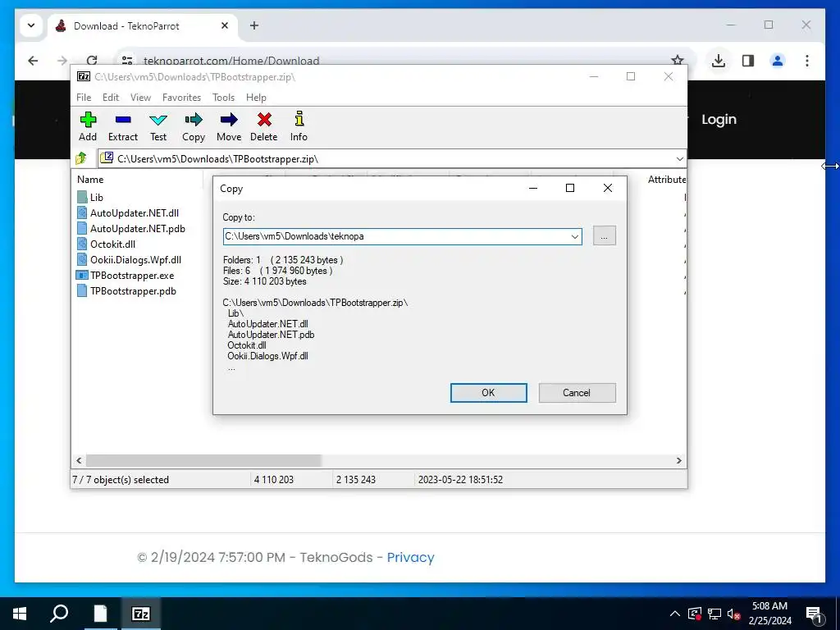Open the File menu
This screenshot has height=630, width=840.
[84, 98]
